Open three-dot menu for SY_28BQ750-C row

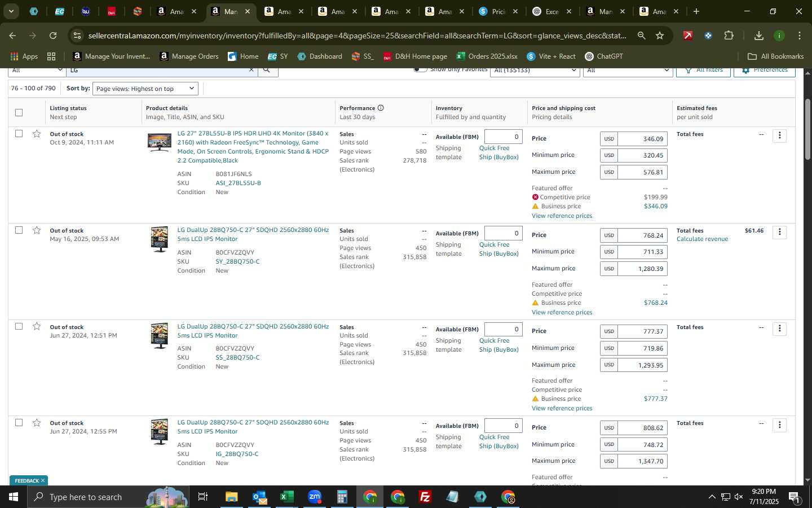[x=779, y=232]
